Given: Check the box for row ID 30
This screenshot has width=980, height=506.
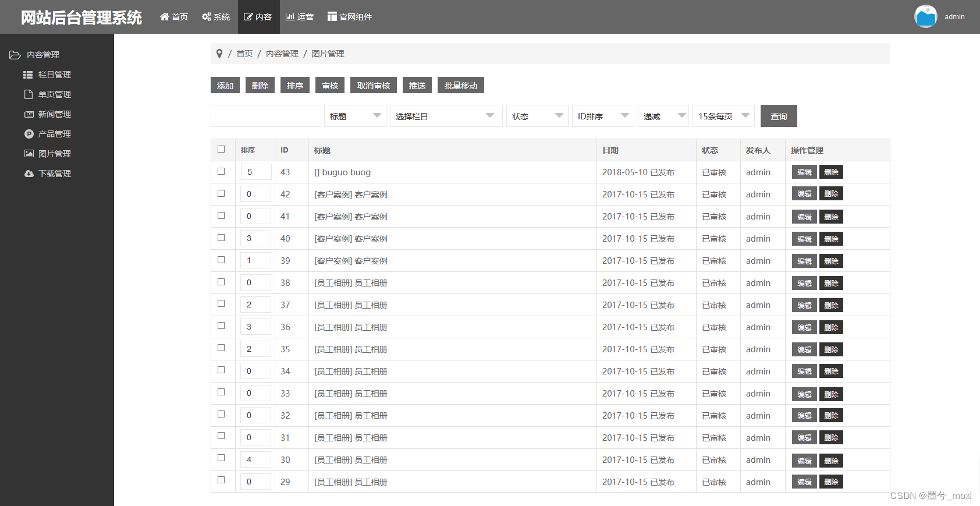Looking at the screenshot, I should [221, 458].
